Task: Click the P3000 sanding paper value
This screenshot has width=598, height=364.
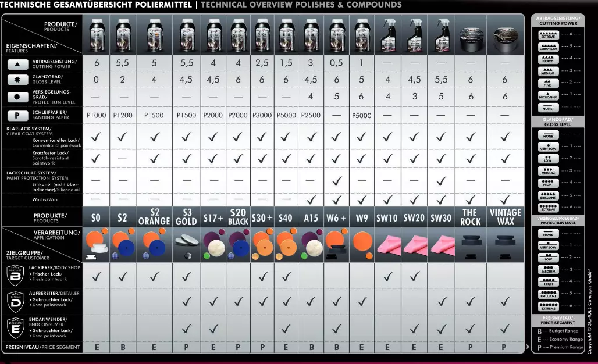Action: (262, 115)
